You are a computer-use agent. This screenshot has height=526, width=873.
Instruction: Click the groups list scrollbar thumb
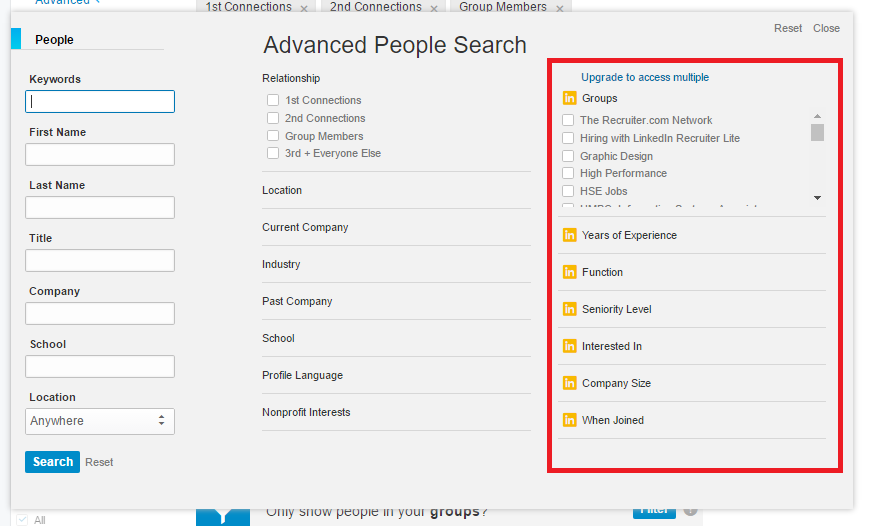tap(817, 132)
